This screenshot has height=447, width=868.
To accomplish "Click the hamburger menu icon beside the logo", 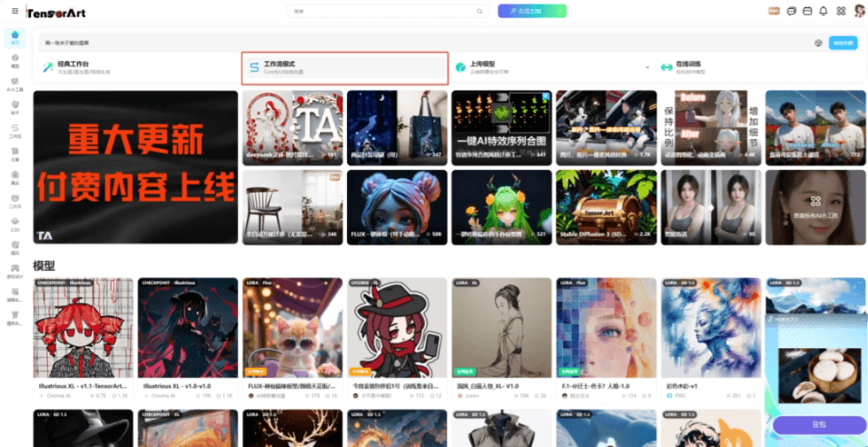I will tap(15, 11).
